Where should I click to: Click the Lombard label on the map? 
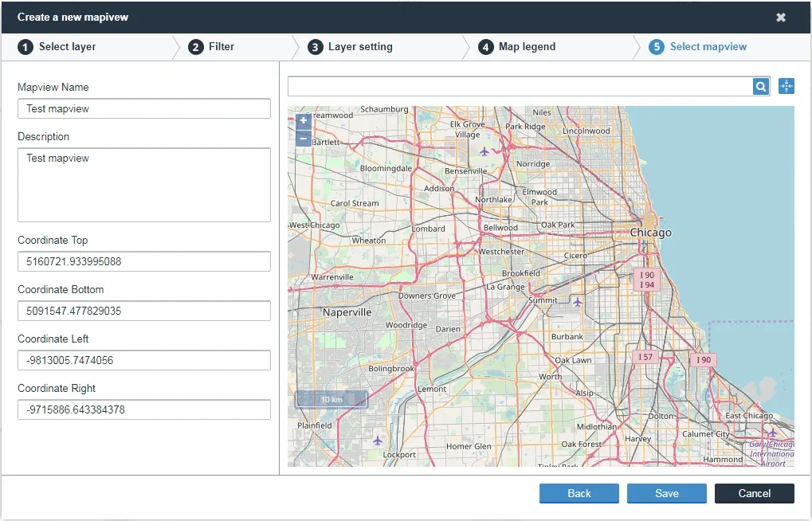[428, 229]
